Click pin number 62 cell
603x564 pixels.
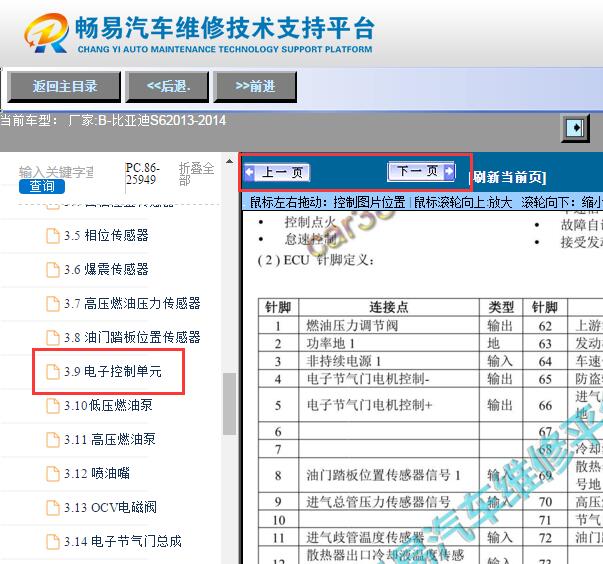click(x=545, y=326)
